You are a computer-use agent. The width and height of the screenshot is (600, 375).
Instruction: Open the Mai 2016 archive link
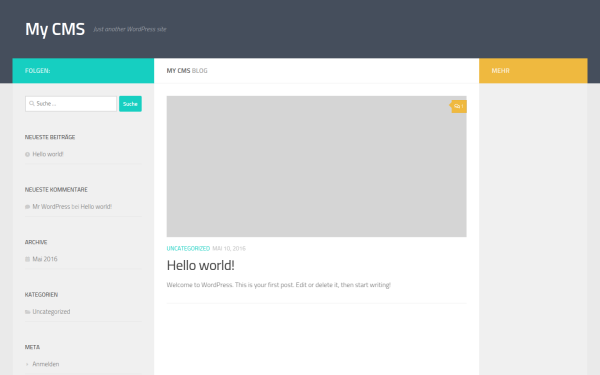[45, 259]
